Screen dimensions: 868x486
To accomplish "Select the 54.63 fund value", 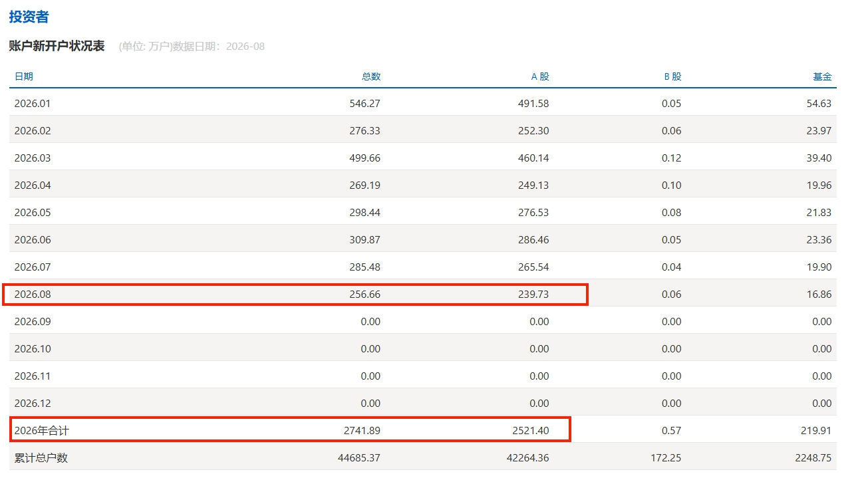I will (819, 104).
